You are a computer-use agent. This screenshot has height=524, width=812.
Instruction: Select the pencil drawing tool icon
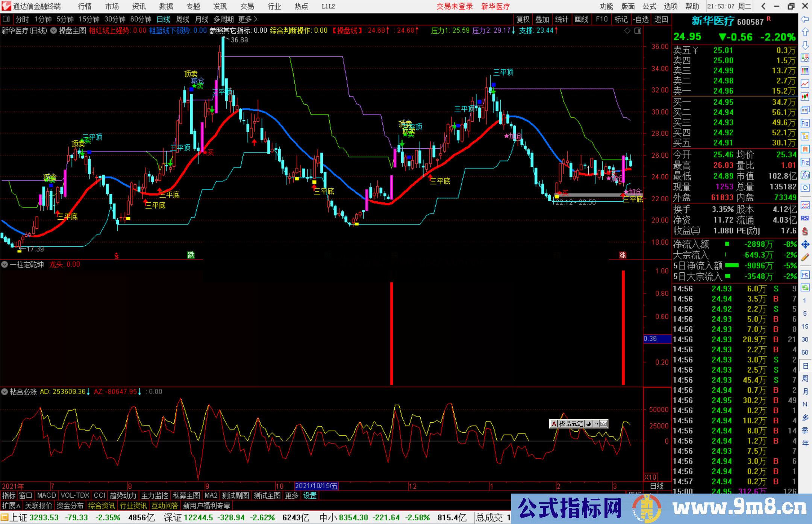pos(805,258)
